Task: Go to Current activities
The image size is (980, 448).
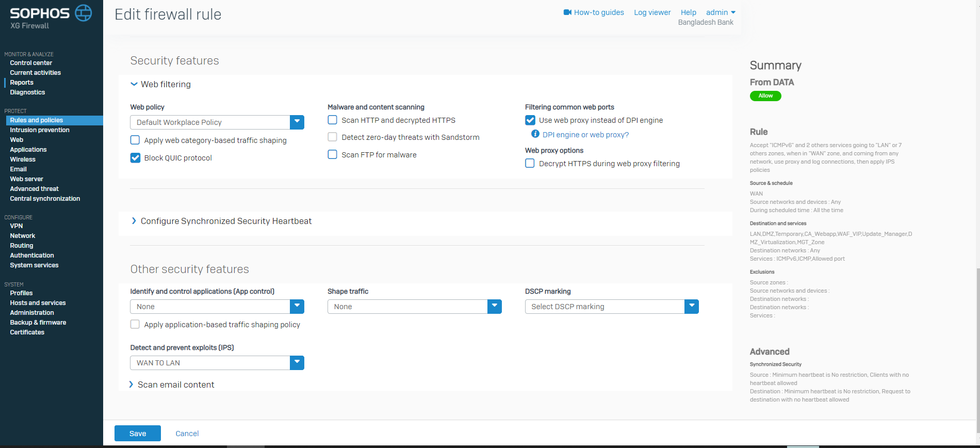Action: tap(36, 73)
